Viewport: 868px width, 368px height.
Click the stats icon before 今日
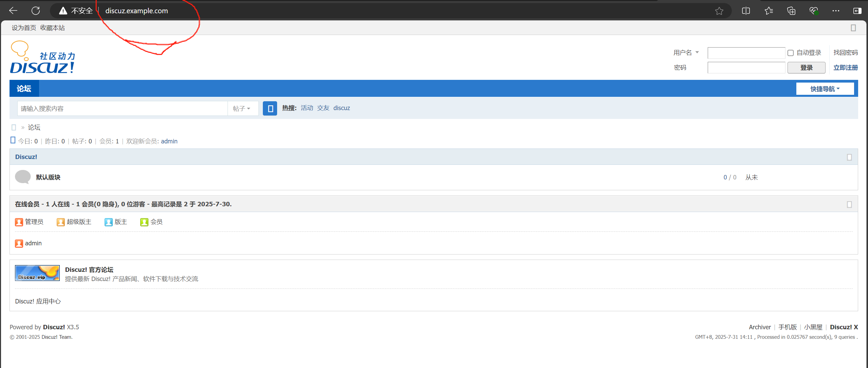[x=13, y=140]
